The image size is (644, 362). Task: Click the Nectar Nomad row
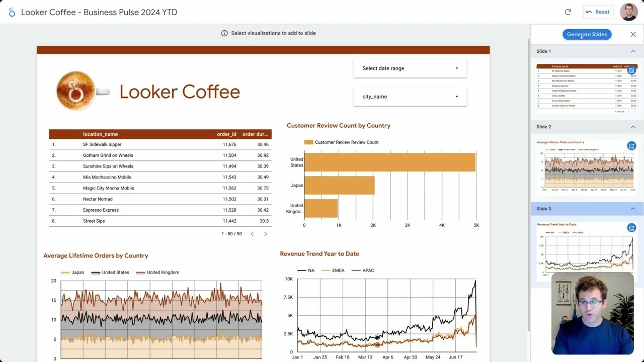click(160, 199)
